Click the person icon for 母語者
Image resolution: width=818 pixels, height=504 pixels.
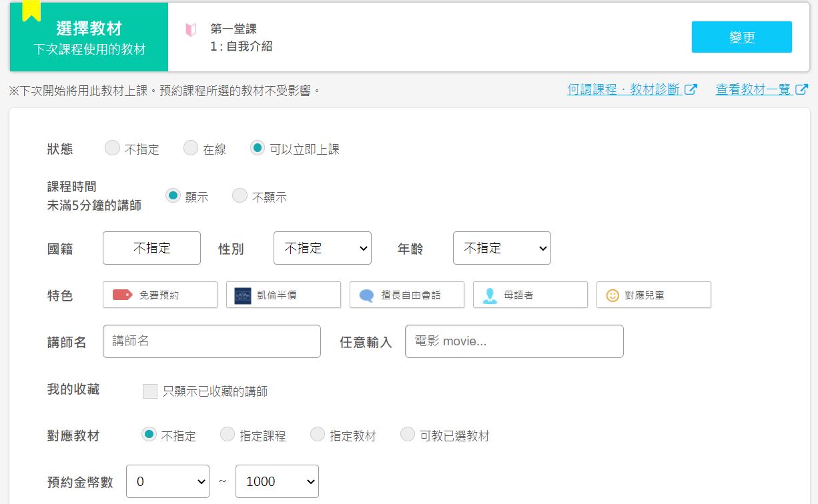coord(490,295)
